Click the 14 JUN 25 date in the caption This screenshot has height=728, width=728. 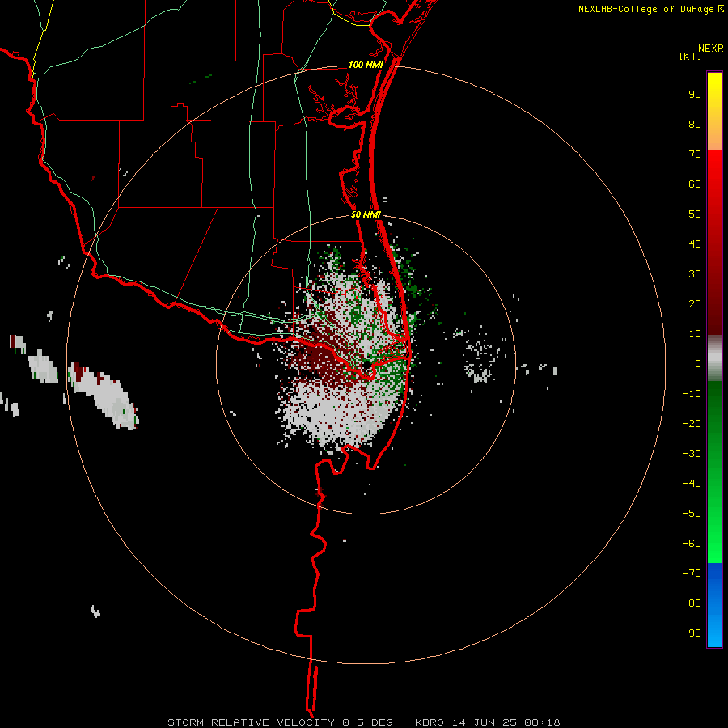pyautogui.click(x=485, y=722)
